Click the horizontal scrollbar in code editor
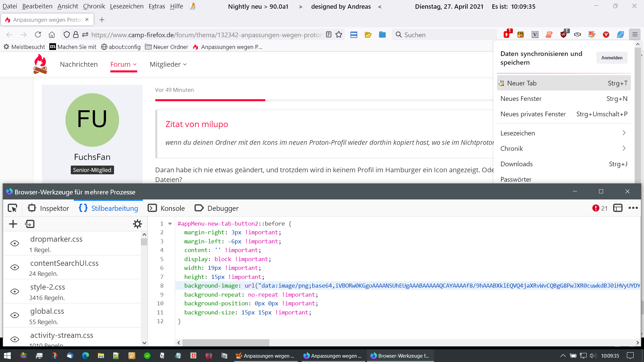This screenshot has height=362, width=644. 226,343
